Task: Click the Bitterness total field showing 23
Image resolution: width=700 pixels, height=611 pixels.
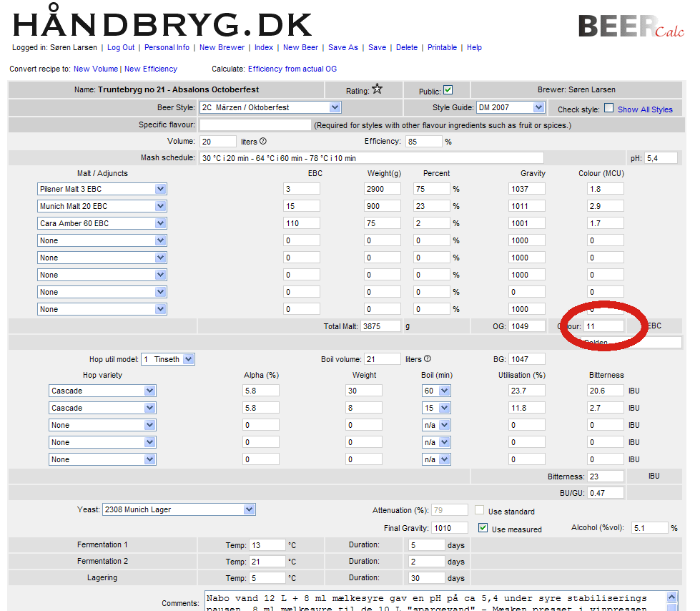Action: pyautogui.click(x=606, y=476)
